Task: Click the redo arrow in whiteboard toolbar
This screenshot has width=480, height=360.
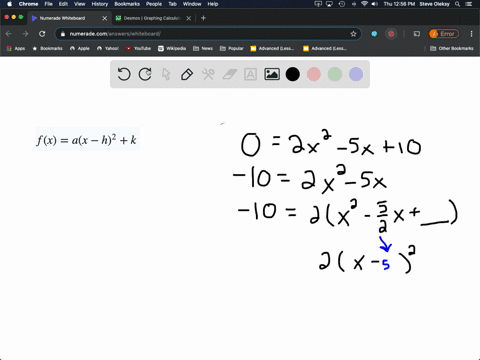Action: [145, 74]
